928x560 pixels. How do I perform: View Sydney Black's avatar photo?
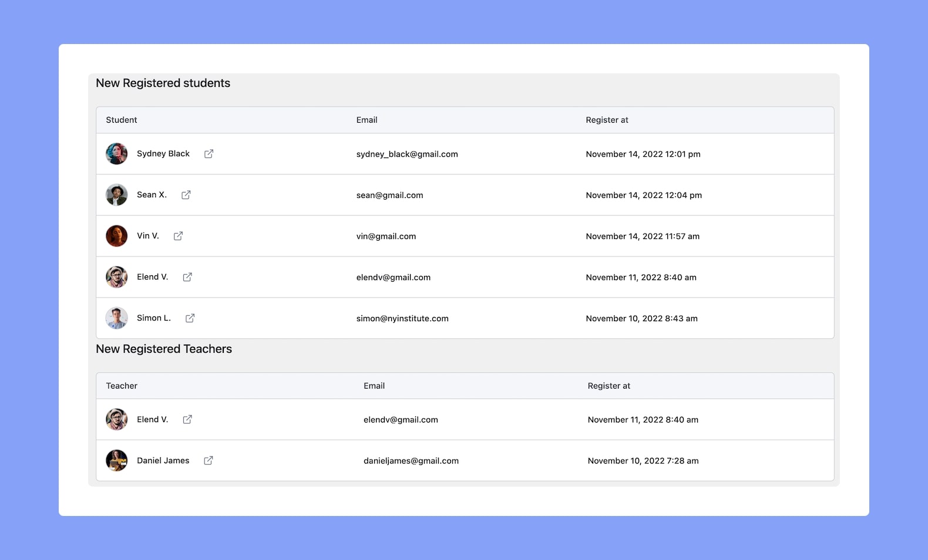coord(116,154)
